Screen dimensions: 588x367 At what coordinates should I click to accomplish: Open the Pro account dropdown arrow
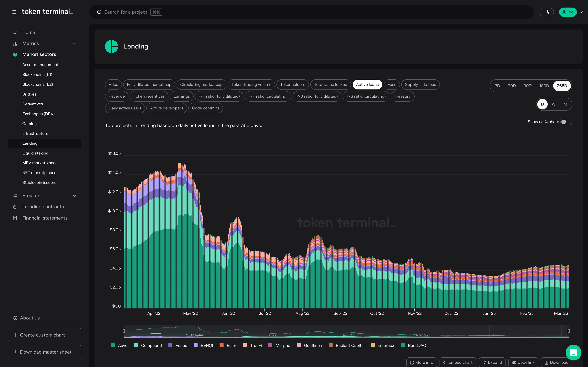[x=581, y=12]
